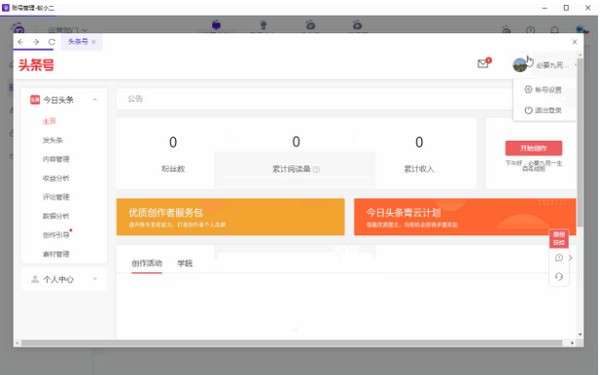Select 账号设置 from the account menu
This screenshot has height=375, width=600.
pos(543,90)
